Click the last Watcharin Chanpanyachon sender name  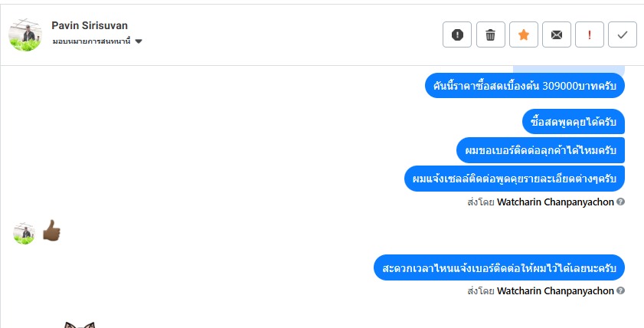(555, 291)
